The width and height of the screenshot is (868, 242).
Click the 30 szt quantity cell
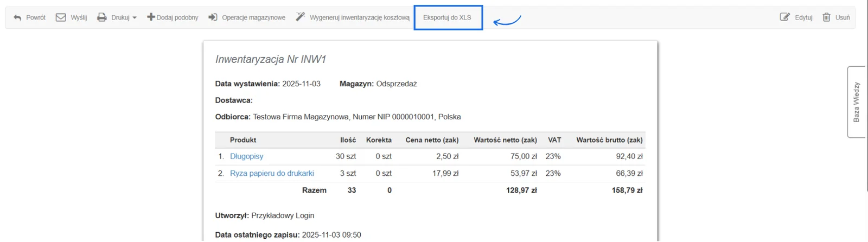pos(346,156)
